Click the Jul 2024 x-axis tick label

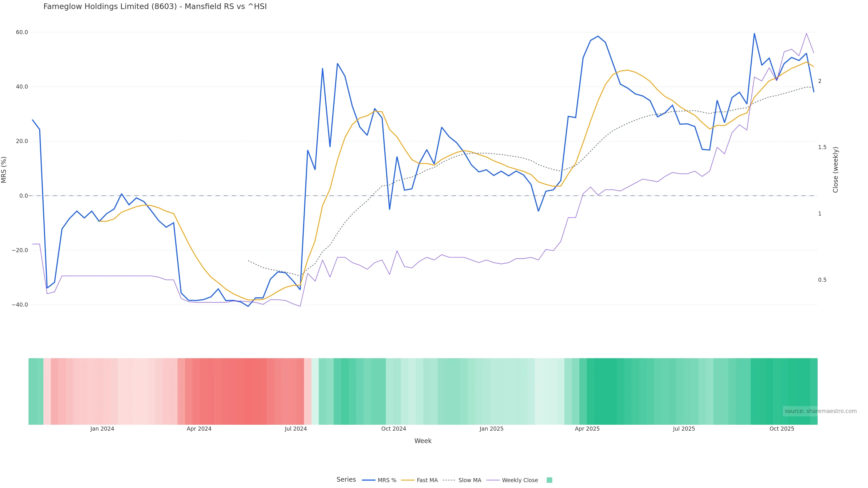tap(295, 429)
